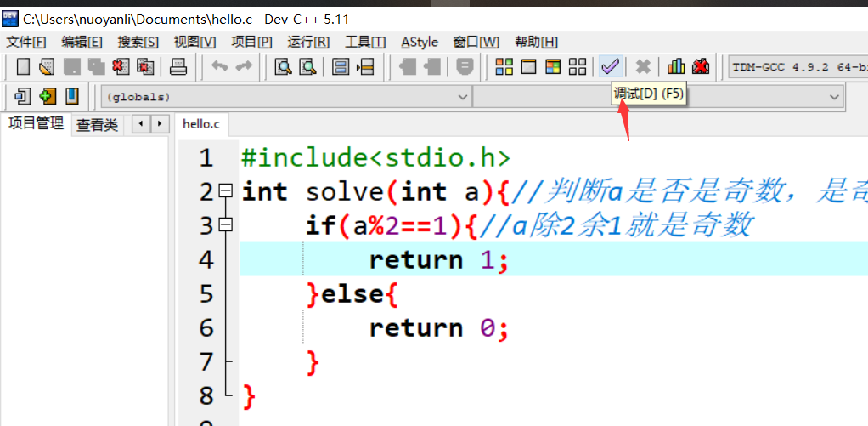Open the 编辑[E] menu
The width and height of the screenshot is (868, 426).
pyautogui.click(x=82, y=43)
